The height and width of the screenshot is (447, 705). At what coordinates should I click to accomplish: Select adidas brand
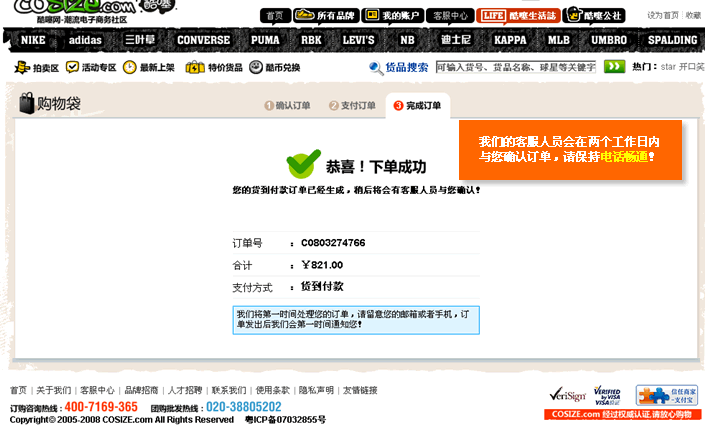(85, 40)
